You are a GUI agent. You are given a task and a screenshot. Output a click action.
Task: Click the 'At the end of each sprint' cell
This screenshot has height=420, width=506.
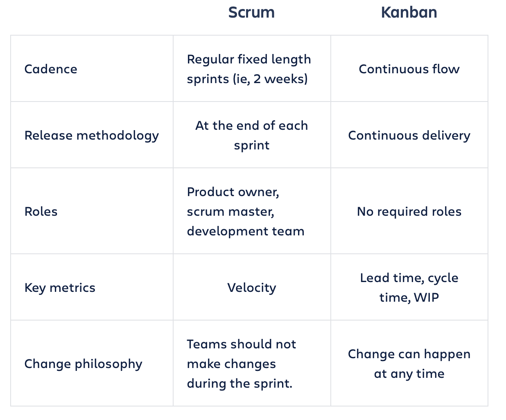tap(251, 135)
